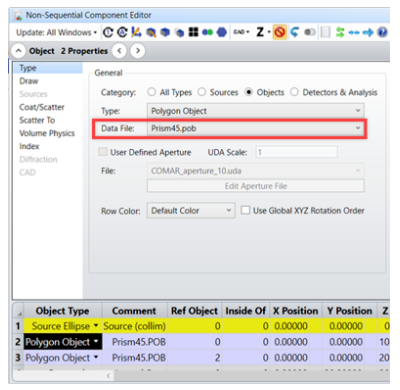This screenshot has height=390, width=400.
Task: Open the Row Color Default Color picker
Action: (x=191, y=211)
